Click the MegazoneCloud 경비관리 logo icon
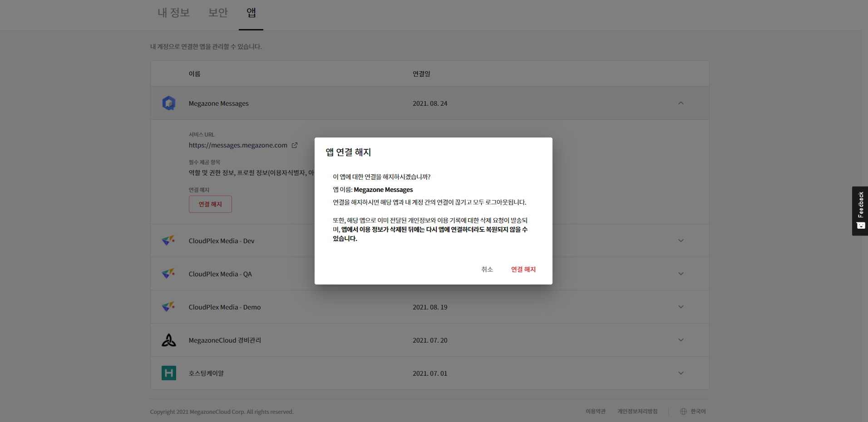 [x=169, y=340]
